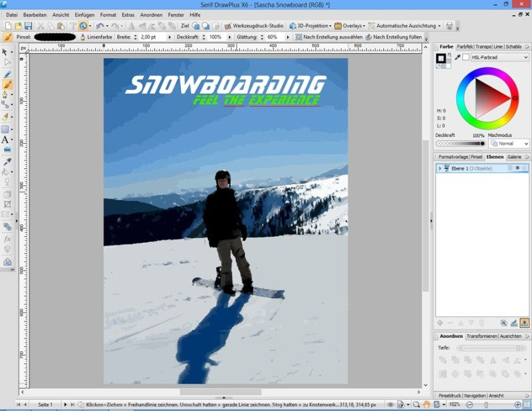Select the Fill bucket tool
Viewport: 532px width, 411px height.
(5, 172)
